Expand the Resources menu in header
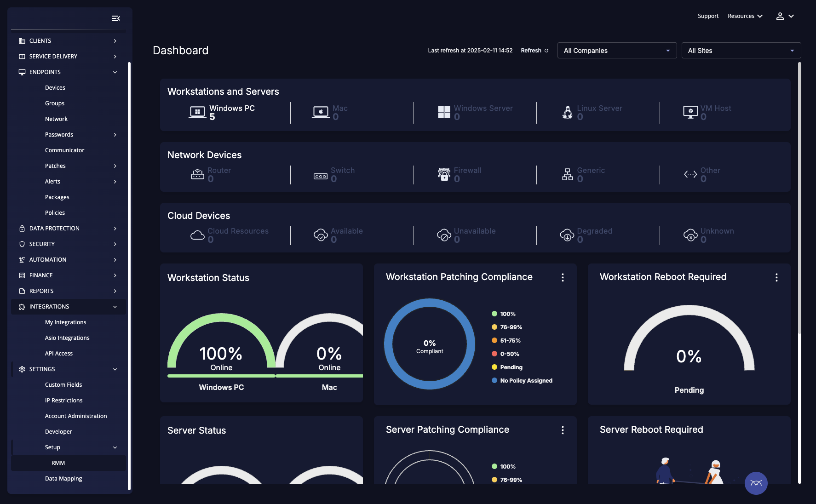 [745, 16]
